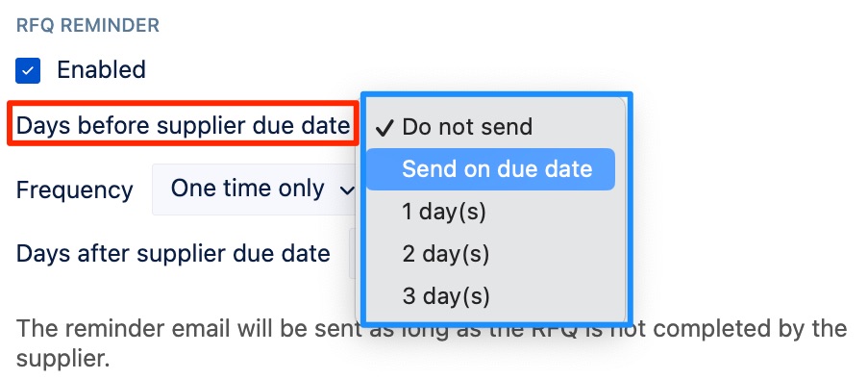
Task: Uncheck the Enabled checkbox
Action: 28,71
